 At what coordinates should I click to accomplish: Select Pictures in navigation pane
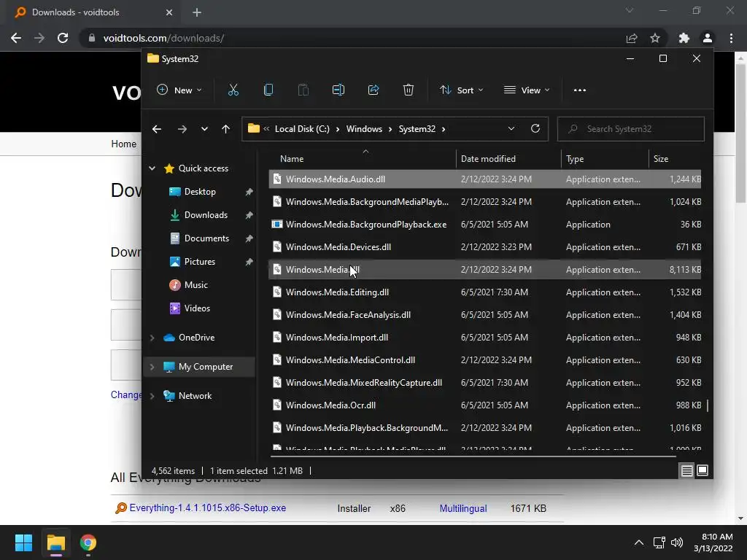tap(200, 262)
